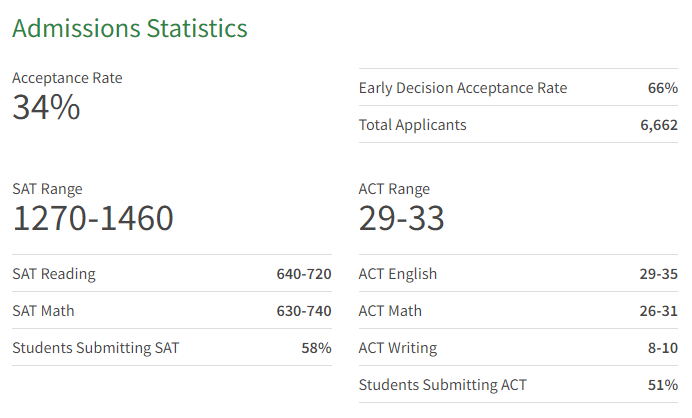Click the 6,662 total applicants figure
Screen dimensions: 692x418
659,125
